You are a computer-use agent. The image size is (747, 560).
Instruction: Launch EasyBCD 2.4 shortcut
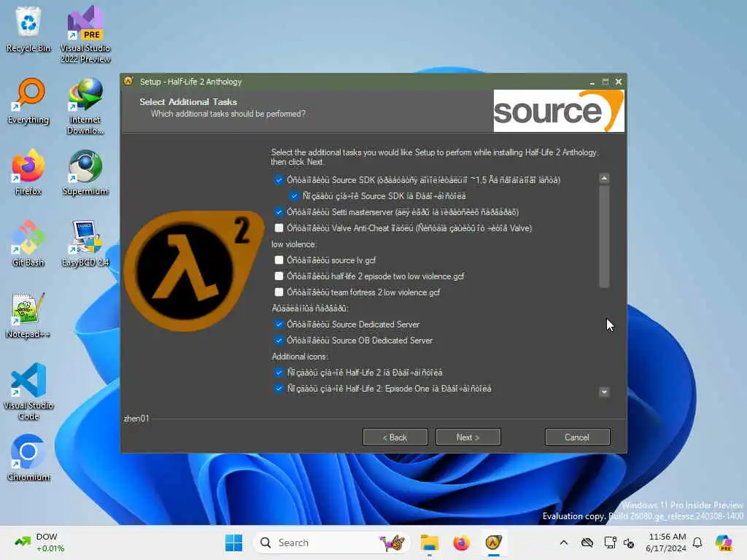85,244
